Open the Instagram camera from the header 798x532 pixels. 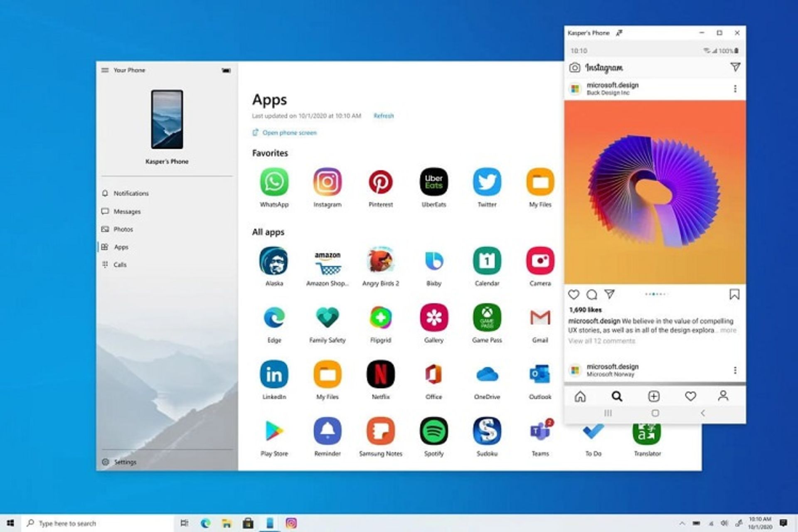point(575,67)
